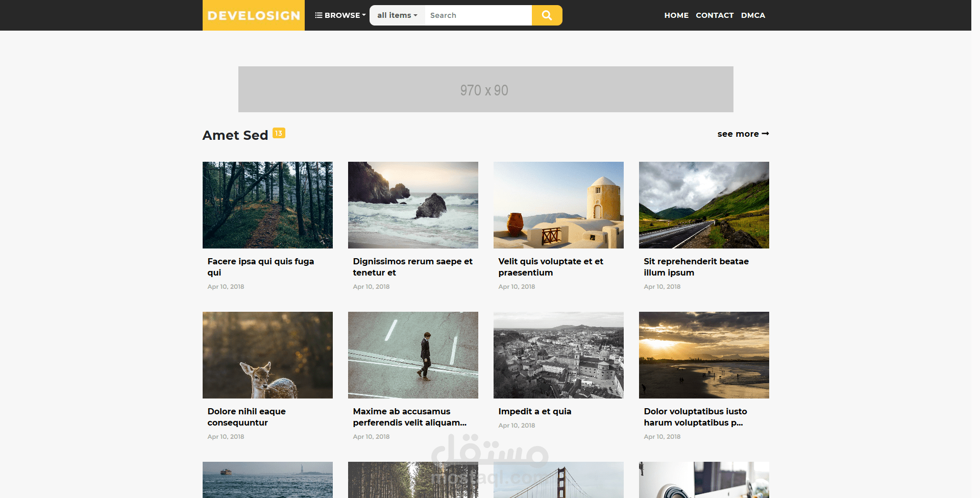980x498 pixels.
Task: Open the black-and-white city thumbnail
Action: pyautogui.click(x=558, y=355)
